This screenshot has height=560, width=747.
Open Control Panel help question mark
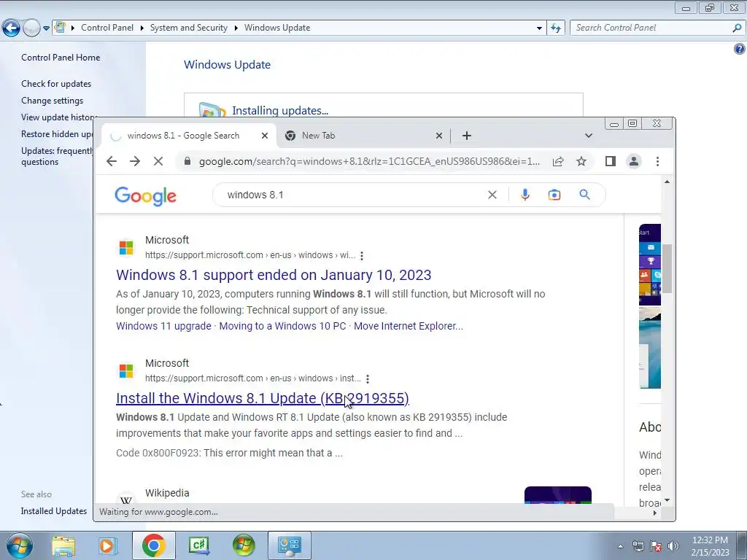pos(740,49)
